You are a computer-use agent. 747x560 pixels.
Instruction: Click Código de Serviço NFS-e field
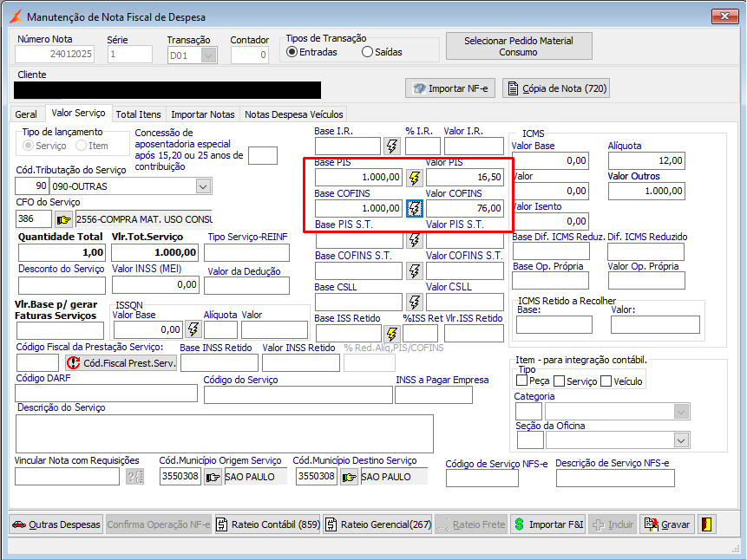[482, 479]
